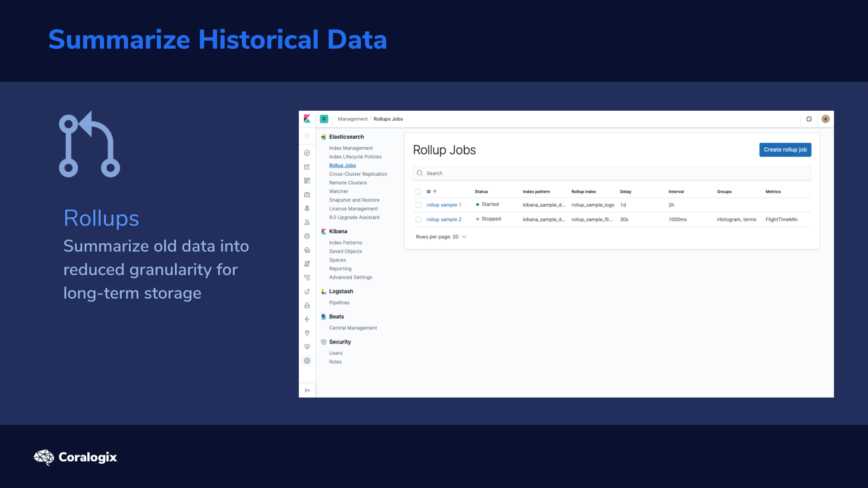Viewport: 868px width, 488px height.
Task: Open the Maps icon in the sidebar
Action: 307,208
